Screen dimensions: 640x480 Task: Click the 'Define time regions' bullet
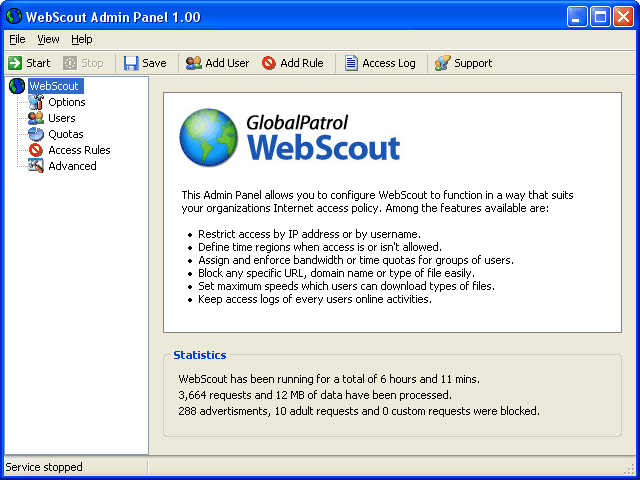(320, 247)
